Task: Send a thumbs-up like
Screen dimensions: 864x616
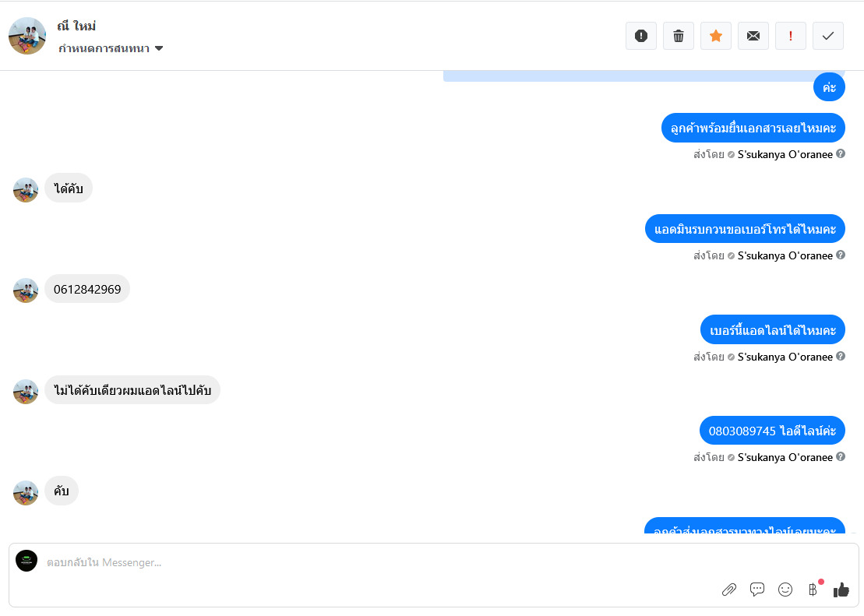Action: coord(841,590)
